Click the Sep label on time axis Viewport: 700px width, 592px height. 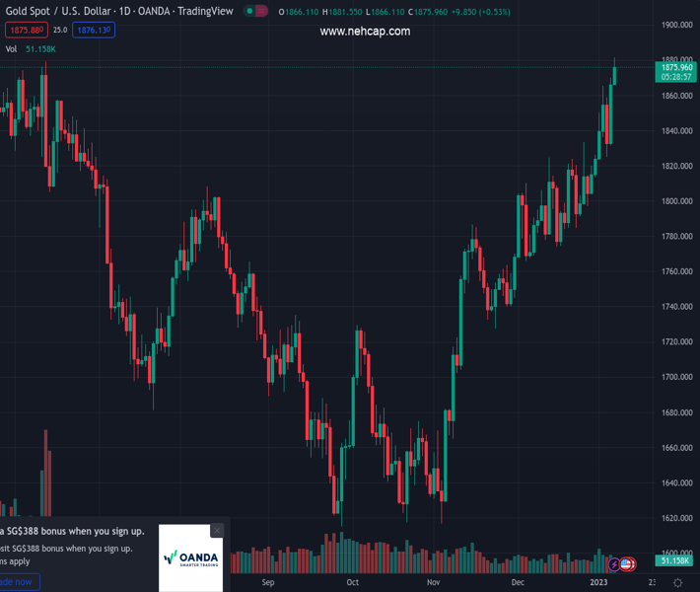coord(267,583)
